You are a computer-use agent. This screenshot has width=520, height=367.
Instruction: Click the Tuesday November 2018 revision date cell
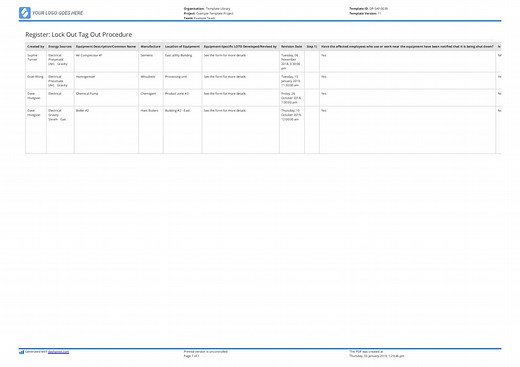[x=291, y=62]
